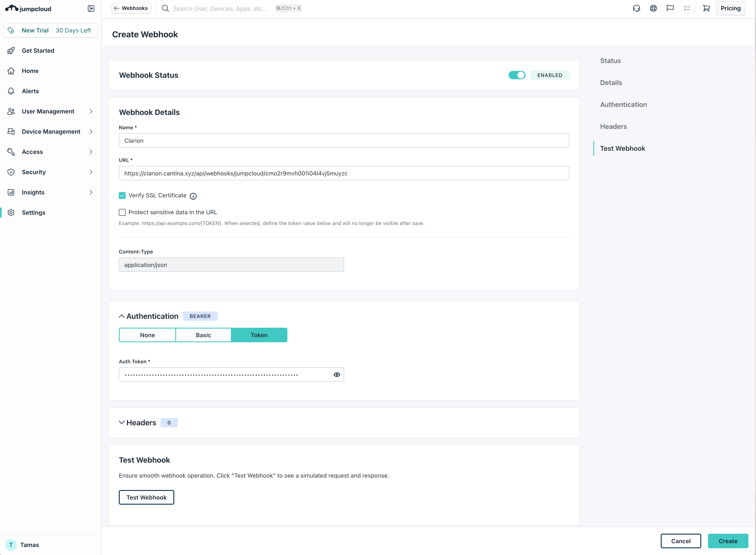Screen dimensions: 756x555
Task: Click the flag icon in top bar
Action: (x=670, y=8)
